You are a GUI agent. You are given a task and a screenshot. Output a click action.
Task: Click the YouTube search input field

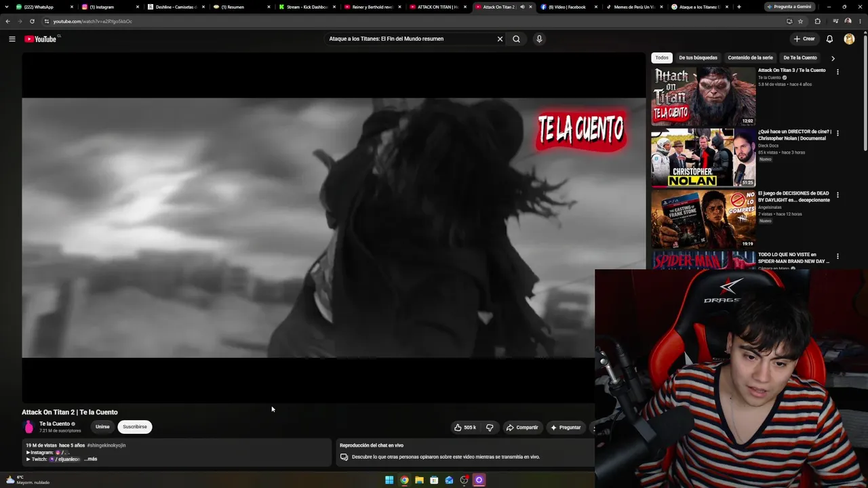(x=411, y=39)
